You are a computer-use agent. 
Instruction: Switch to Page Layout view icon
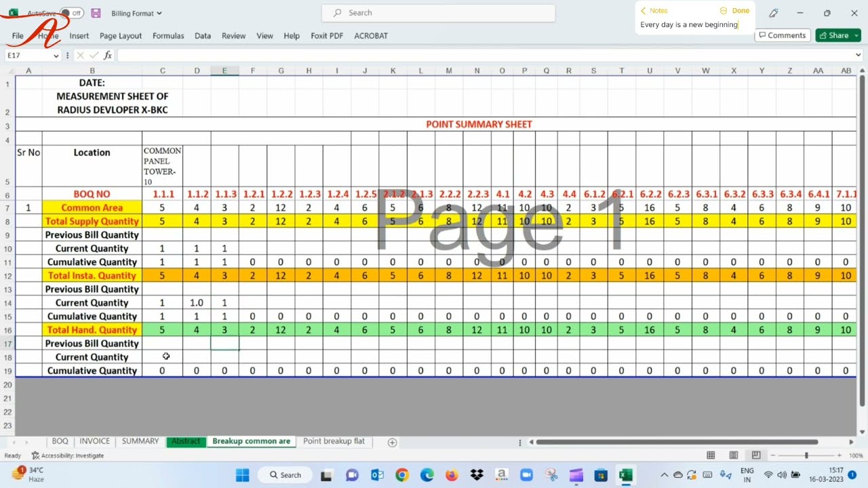pyautogui.click(x=733, y=455)
